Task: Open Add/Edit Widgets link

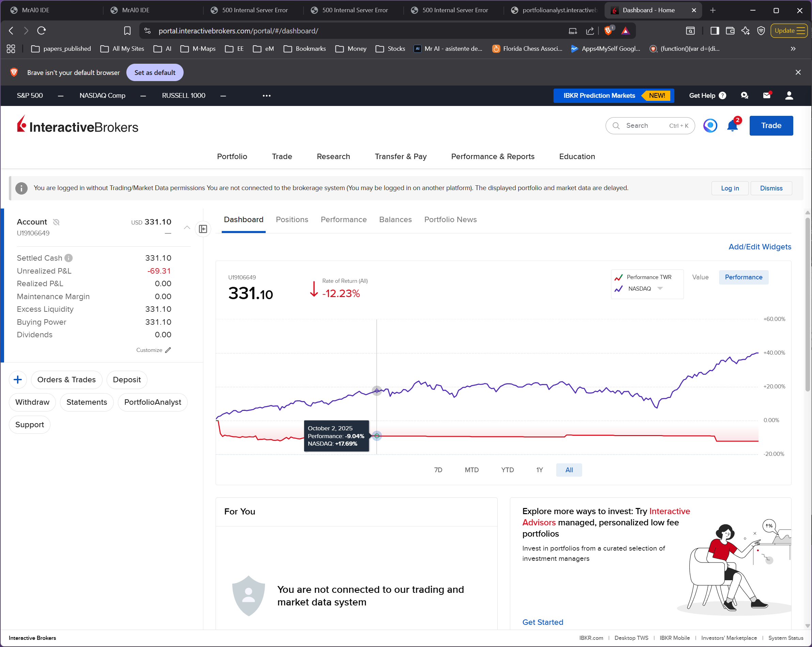Action: 760,246
